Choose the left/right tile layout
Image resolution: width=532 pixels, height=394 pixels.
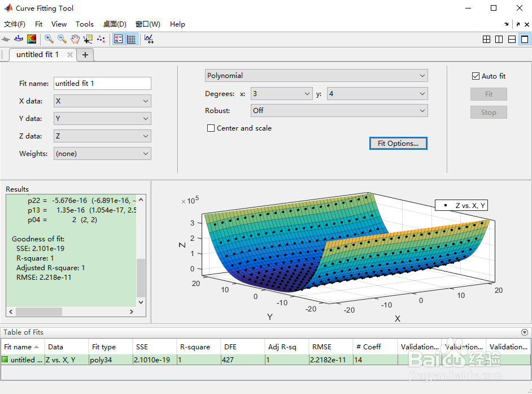pos(499,40)
